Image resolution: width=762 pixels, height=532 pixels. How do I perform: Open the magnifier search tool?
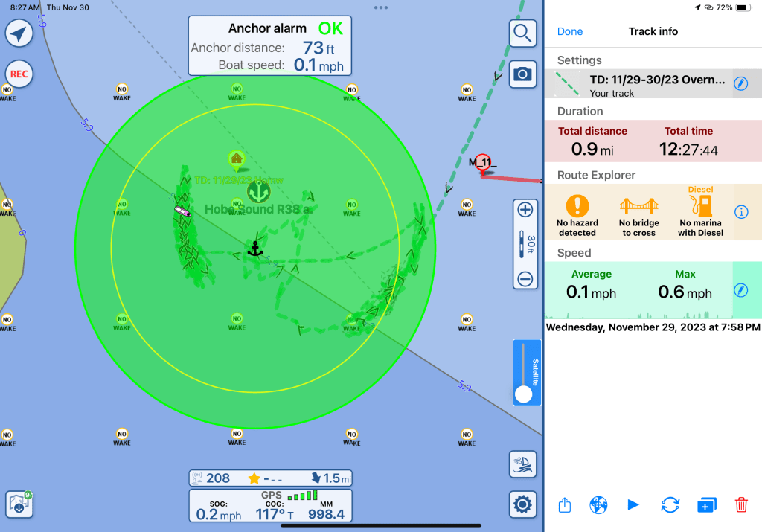tap(523, 33)
